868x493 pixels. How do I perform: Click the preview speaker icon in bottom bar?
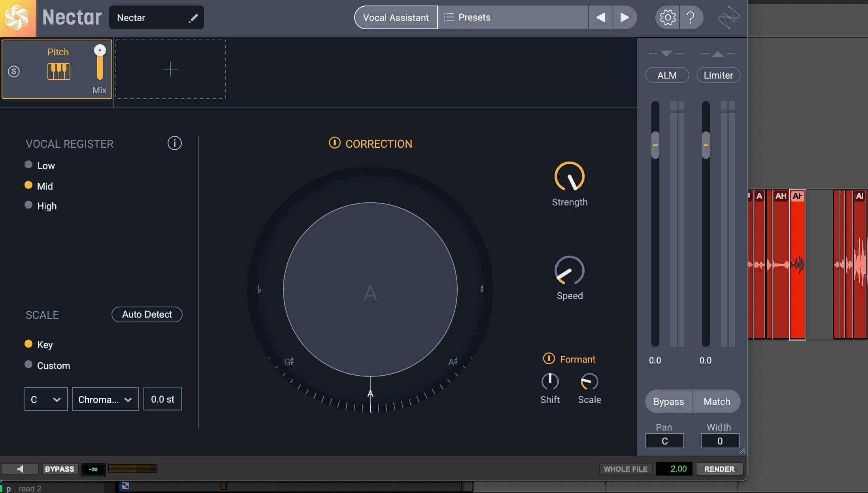coord(20,469)
